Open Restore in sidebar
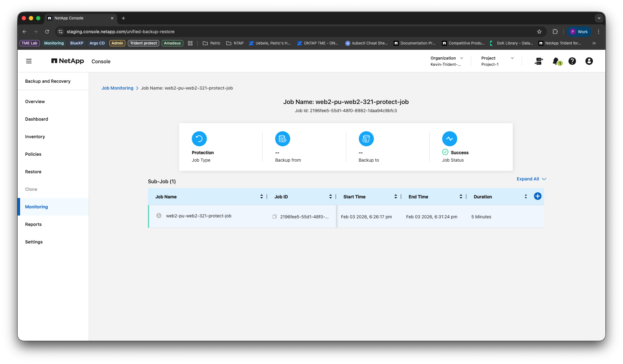Screen dimensions: 623x364 click(x=33, y=172)
